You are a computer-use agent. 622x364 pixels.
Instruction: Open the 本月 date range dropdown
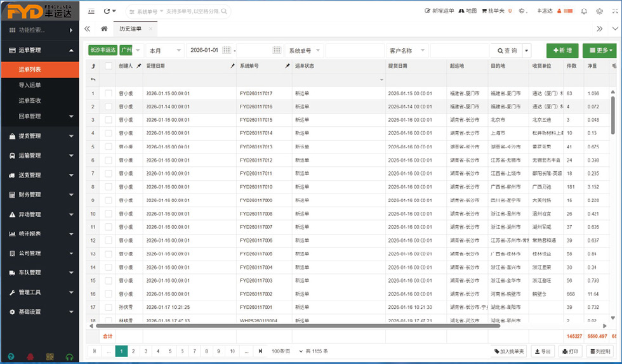(164, 50)
